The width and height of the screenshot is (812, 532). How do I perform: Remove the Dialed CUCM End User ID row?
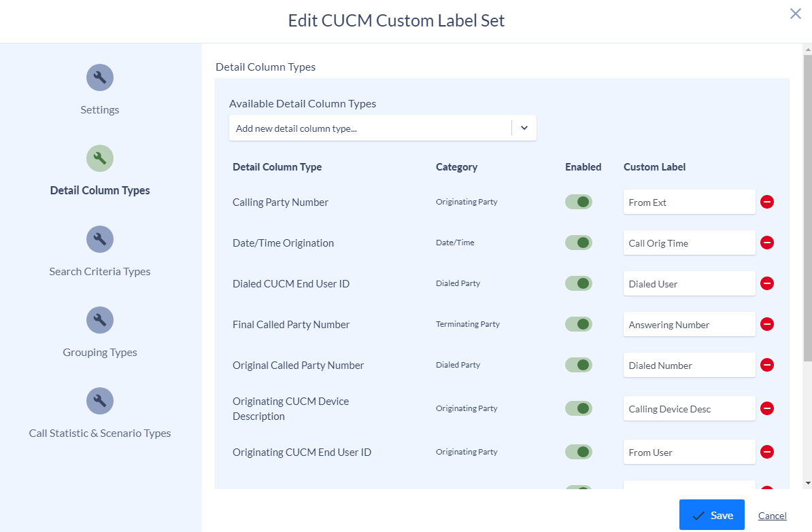(767, 283)
